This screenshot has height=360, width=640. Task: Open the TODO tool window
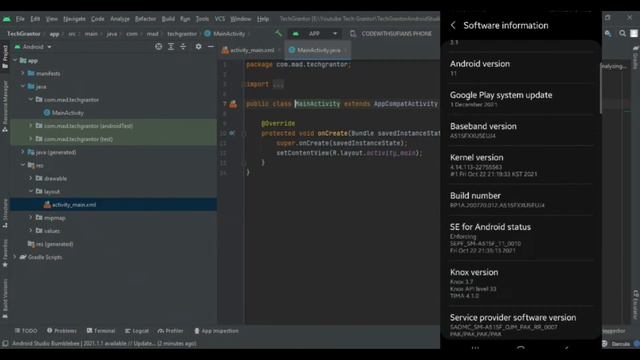tap(26, 331)
